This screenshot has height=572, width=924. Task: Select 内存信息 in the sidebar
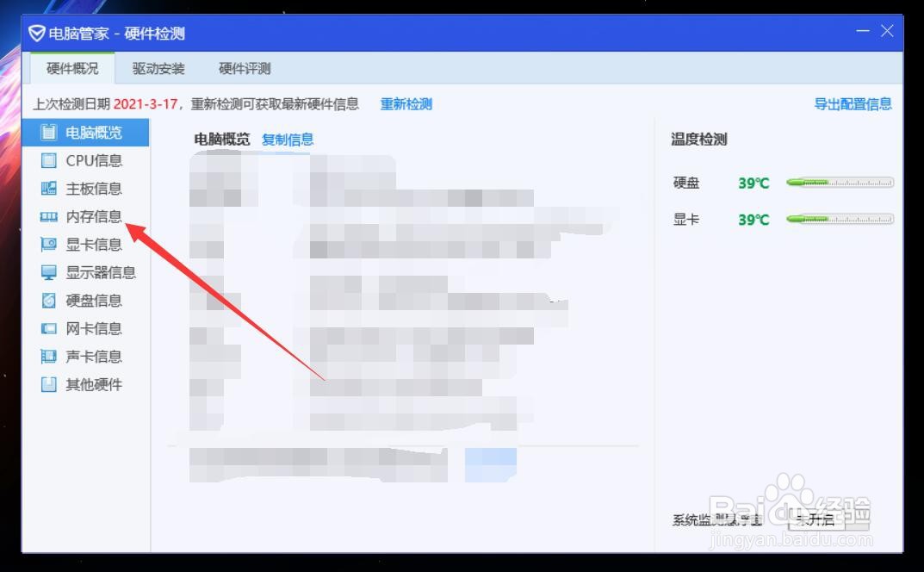coord(85,216)
